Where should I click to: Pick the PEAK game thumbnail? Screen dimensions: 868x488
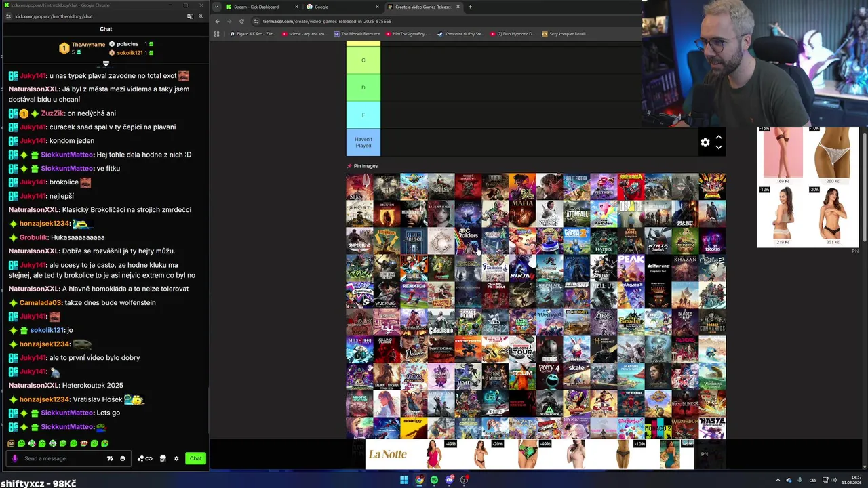631,268
